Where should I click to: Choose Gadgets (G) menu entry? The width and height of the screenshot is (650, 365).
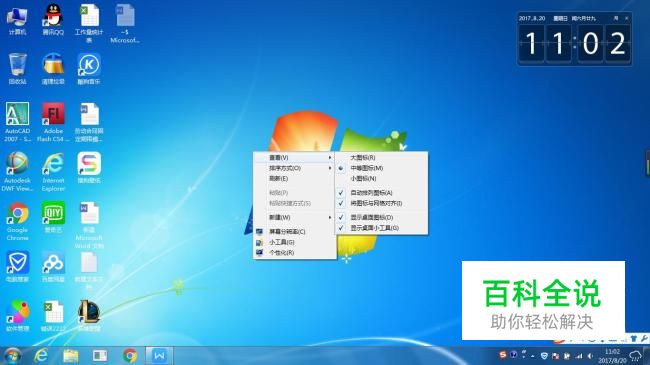click(294, 242)
